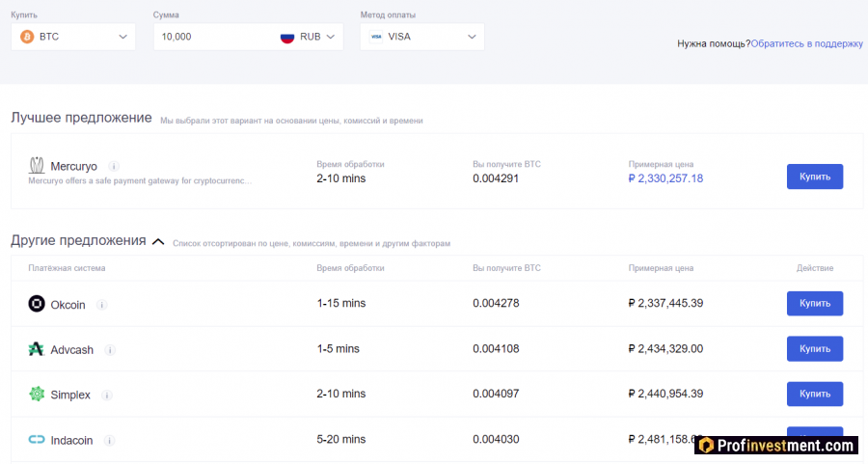Click Simplex BTC amount 0.004097
Screen dimensions: 868x464
click(496, 394)
